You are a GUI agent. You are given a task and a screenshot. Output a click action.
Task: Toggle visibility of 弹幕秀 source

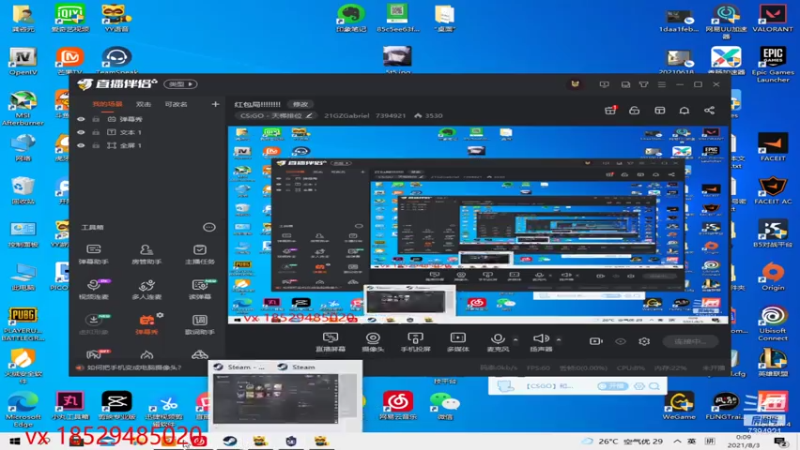pyautogui.click(x=81, y=119)
